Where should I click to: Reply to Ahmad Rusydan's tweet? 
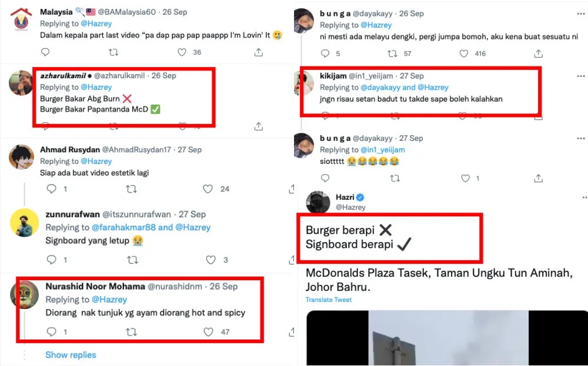click(51, 189)
